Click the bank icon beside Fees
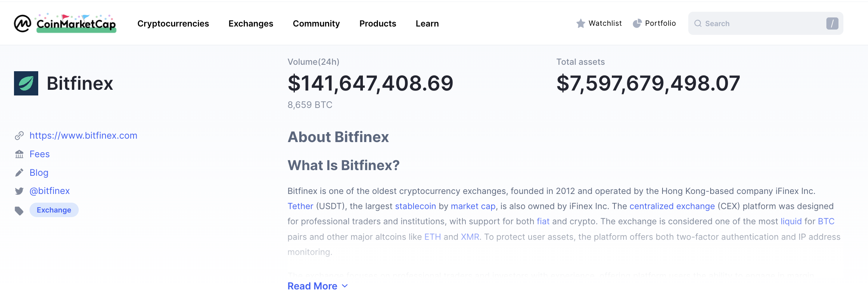Viewport: 868px width, 297px height. 19,154
